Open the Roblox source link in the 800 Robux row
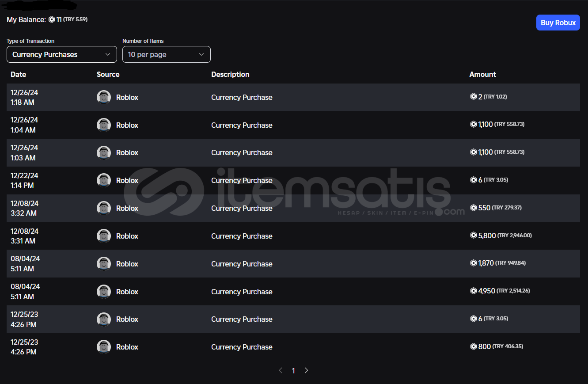588x384 pixels. (127, 347)
